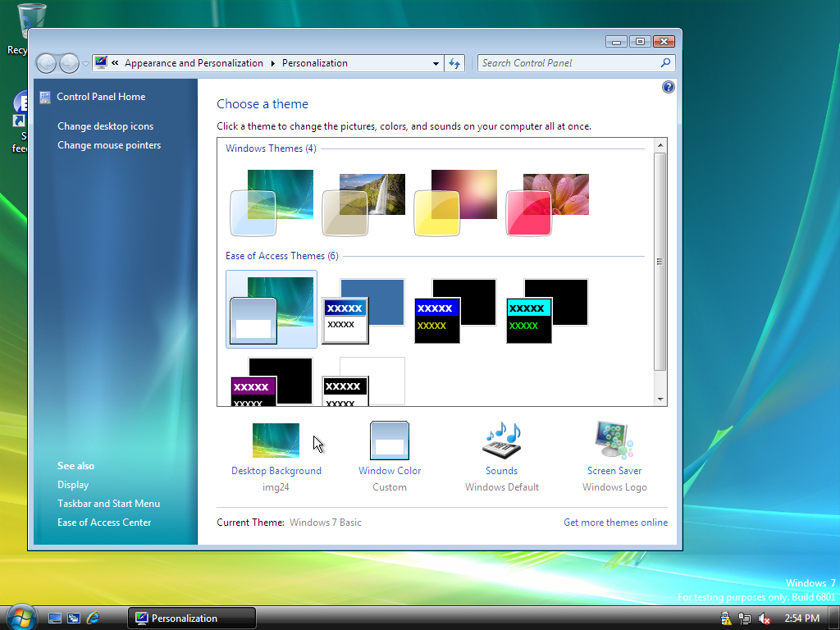Image resolution: width=840 pixels, height=630 pixels.
Task: Click the Windows Themes (4) group header
Action: (271, 148)
